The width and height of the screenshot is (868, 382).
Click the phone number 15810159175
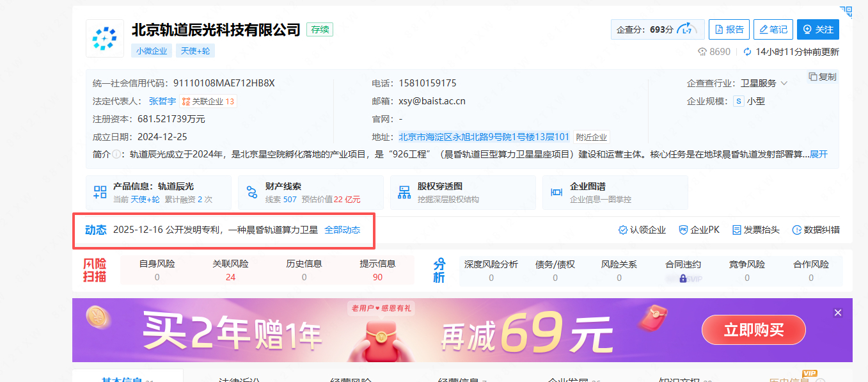coord(428,83)
